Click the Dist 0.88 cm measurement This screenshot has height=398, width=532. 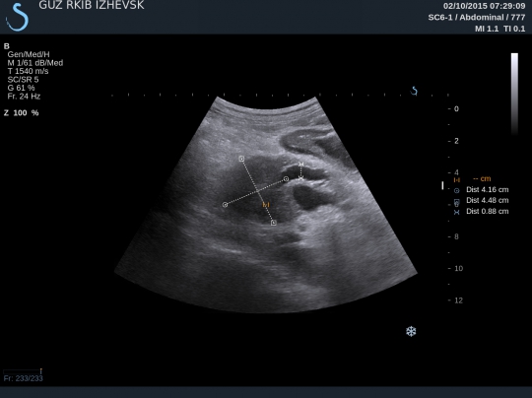click(488, 211)
